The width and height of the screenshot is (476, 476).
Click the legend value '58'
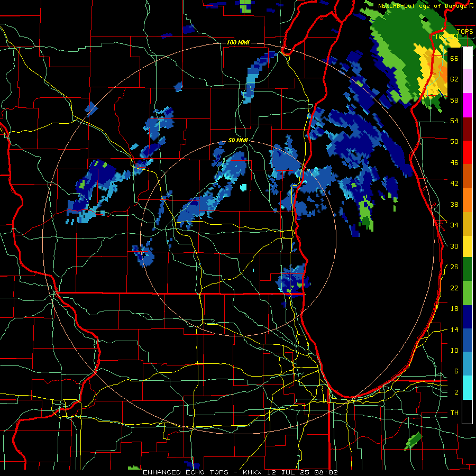click(x=454, y=100)
